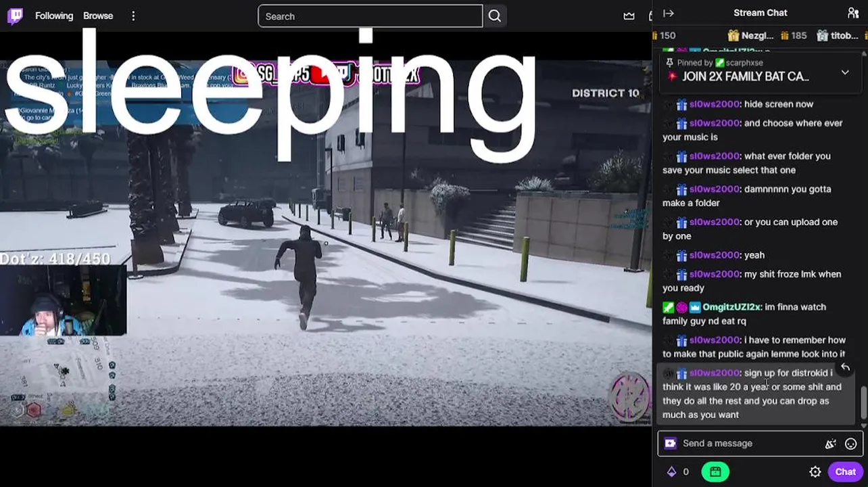868x487 pixels.
Task: Click the 150 gift count
Action: 667,35
